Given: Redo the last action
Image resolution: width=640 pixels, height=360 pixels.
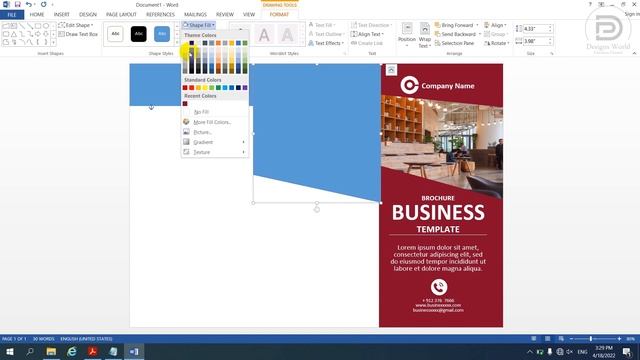Looking at the screenshot, I should (44, 4).
